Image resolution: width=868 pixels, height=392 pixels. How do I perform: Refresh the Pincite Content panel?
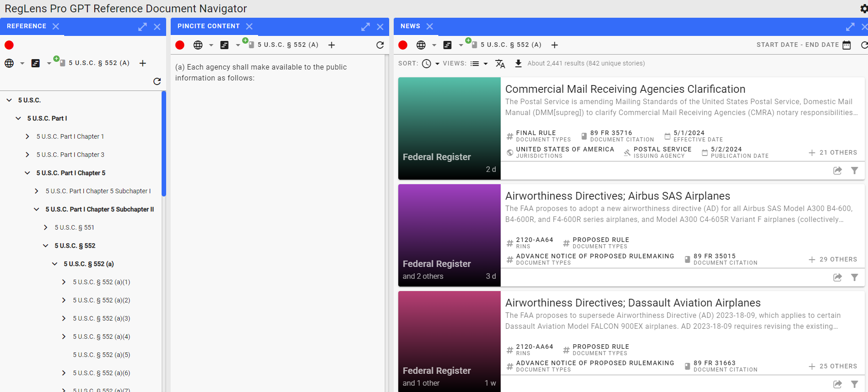[x=380, y=45]
